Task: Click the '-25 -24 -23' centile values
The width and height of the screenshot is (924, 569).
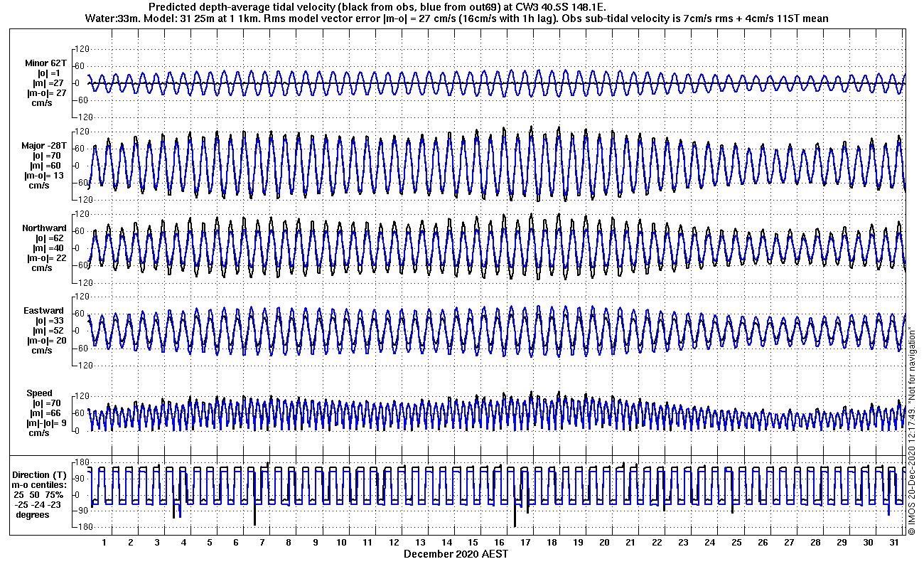Action: 39,505
